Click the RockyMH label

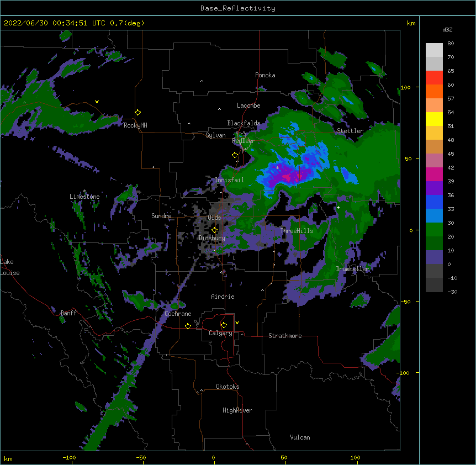coord(135,125)
